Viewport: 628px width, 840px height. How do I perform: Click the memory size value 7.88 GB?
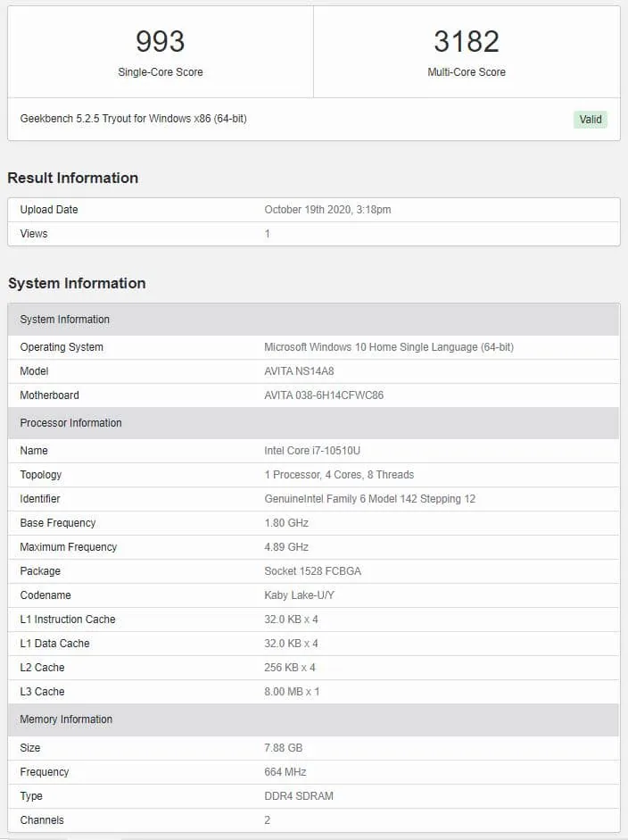click(x=283, y=748)
